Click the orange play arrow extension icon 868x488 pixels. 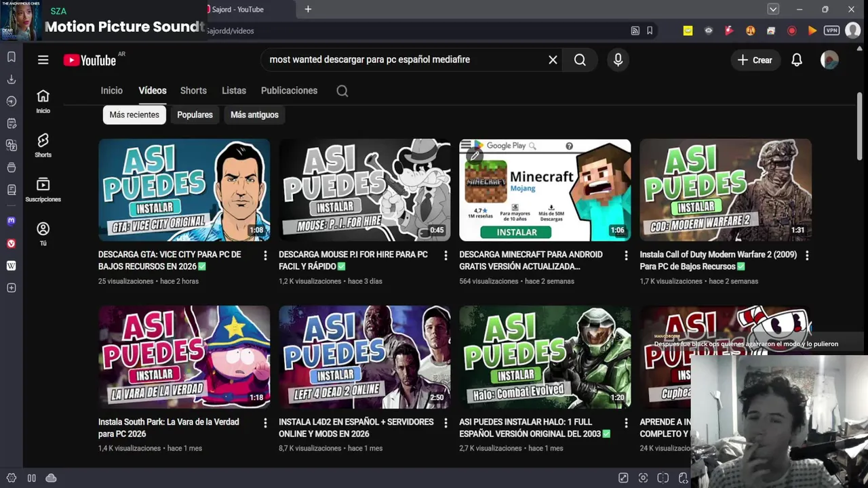812,30
